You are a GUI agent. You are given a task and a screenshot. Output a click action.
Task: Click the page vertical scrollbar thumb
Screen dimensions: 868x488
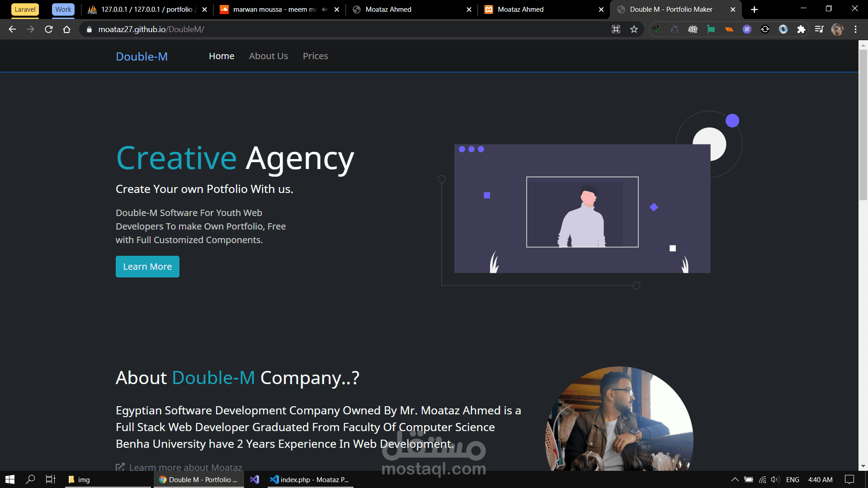click(863, 125)
